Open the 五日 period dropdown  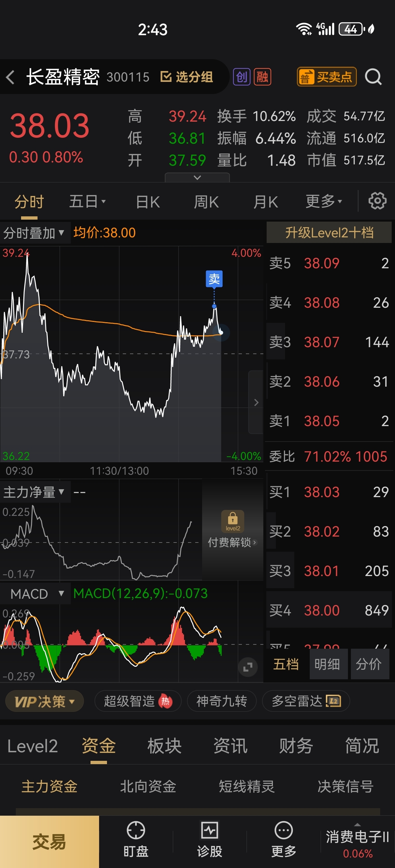pos(87,202)
